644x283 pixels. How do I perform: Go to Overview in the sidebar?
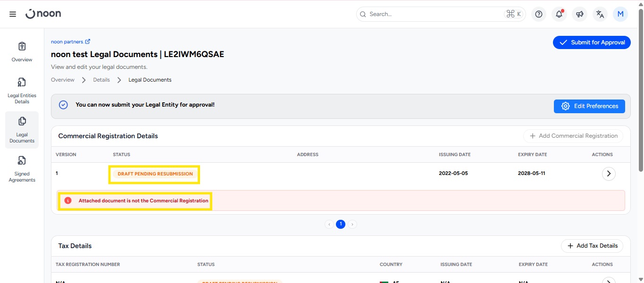tap(22, 52)
